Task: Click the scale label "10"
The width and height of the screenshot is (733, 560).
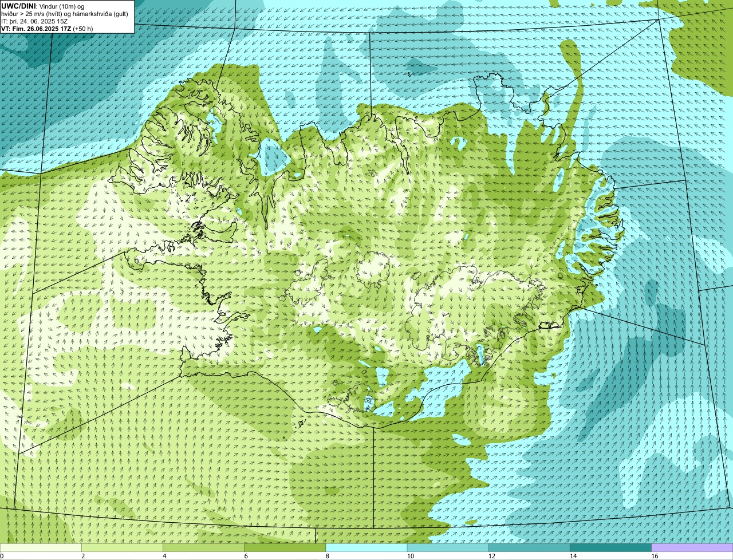Action: (410, 556)
